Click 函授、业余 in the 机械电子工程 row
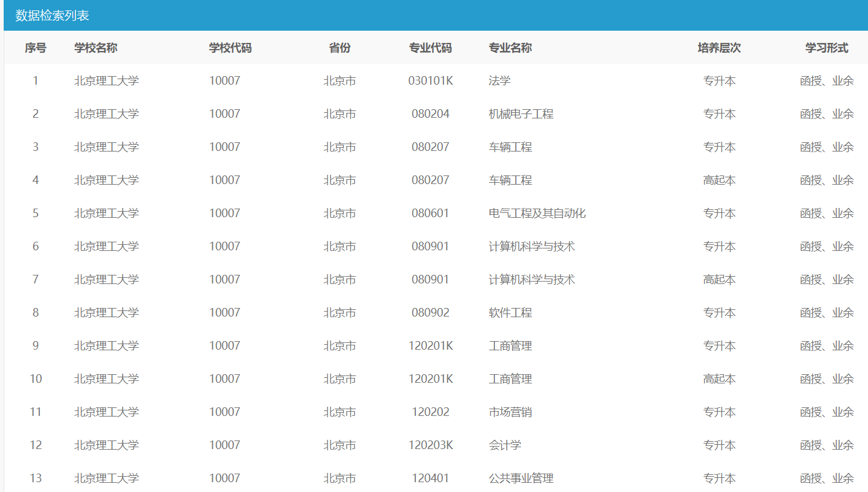This screenshot has height=492, width=868. pyautogui.click(x=827, y=113)
